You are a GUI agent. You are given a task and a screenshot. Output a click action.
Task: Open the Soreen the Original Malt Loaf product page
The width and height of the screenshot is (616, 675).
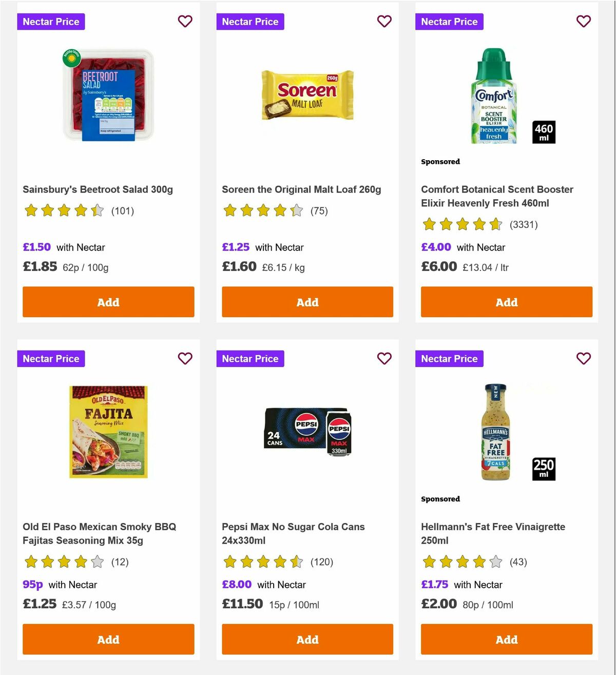click(x=300, y=189)
